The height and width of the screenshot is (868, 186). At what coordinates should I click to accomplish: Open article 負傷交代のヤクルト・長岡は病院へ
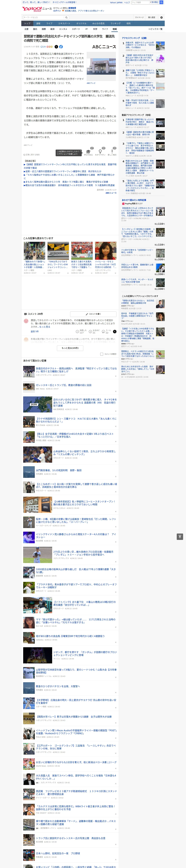click(x=76, y=370)
